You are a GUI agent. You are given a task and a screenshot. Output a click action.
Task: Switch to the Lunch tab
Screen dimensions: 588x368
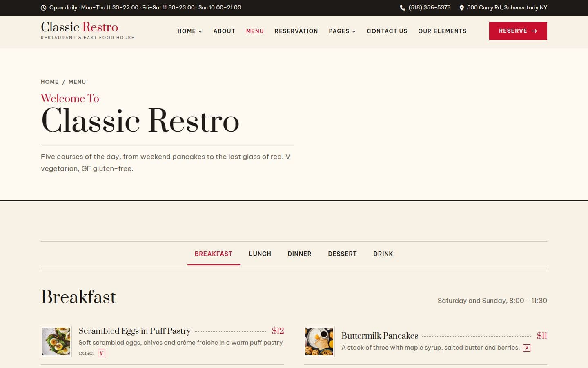260,254
